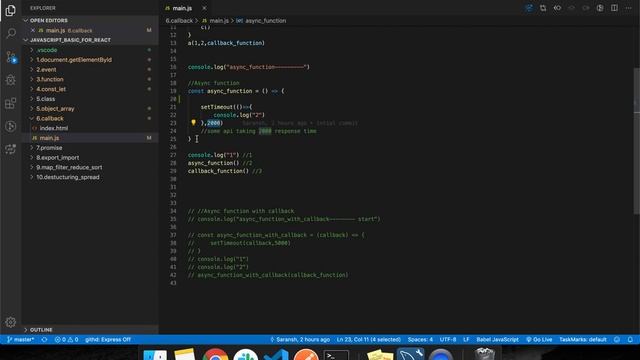Image resolution: width=640 pixels, height=360 pixels.
Task: Change indentation via Spaces: 4
Action: coord(420,340)
